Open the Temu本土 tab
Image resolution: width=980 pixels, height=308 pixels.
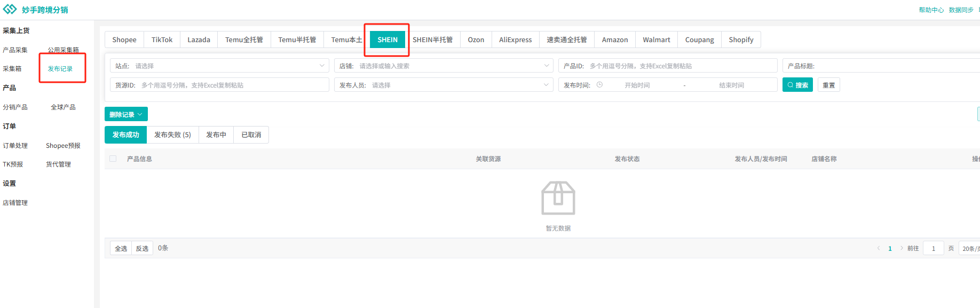pos(346,40)
